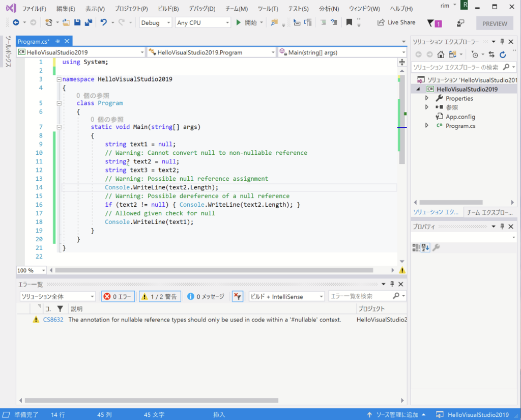
Task: Expand the Properties node in Solution Explorer
Action: pyautogui.click(x=427, y=98)
